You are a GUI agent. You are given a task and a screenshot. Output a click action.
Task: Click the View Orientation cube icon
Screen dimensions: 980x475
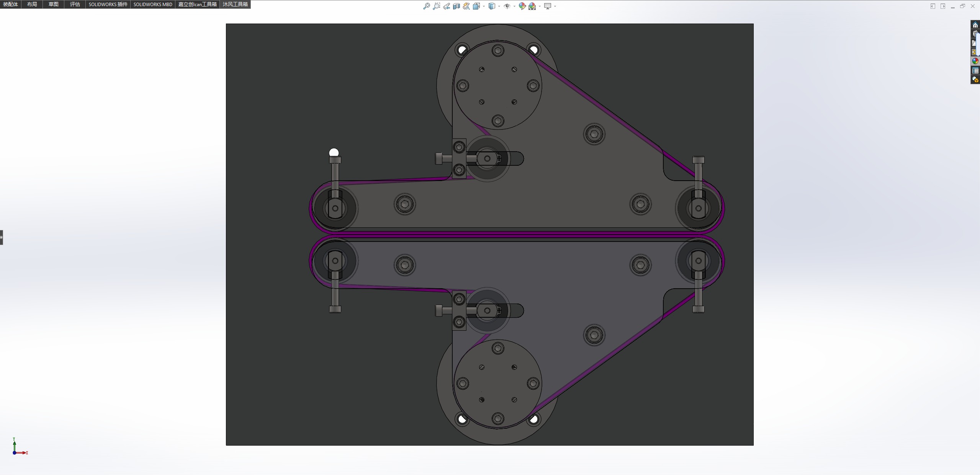pos(476,6)
